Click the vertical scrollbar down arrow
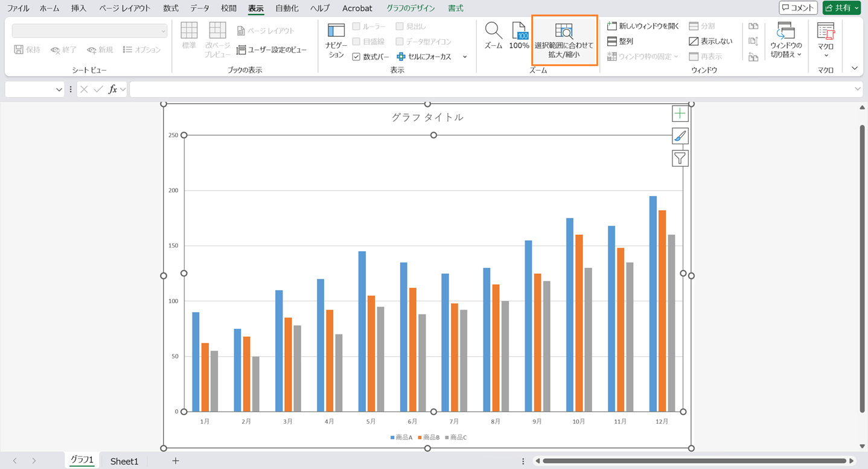 coord(862,446)
